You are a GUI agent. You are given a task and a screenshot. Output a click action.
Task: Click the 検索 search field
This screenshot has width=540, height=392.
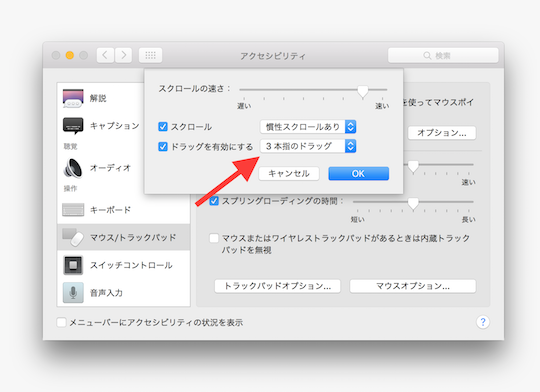click(x=443, y=55)
